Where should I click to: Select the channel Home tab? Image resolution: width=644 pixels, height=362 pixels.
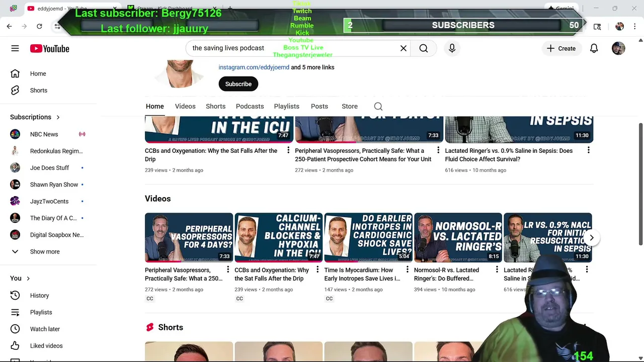tap(154, 106)
